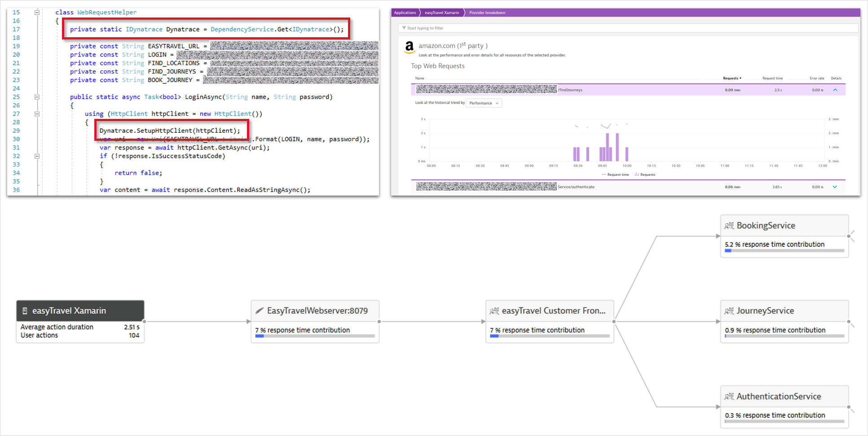Screen dimensions: 868x436
Task: Click the EASYTRAVEL_URL constant name
Action: tap(173, 46)
